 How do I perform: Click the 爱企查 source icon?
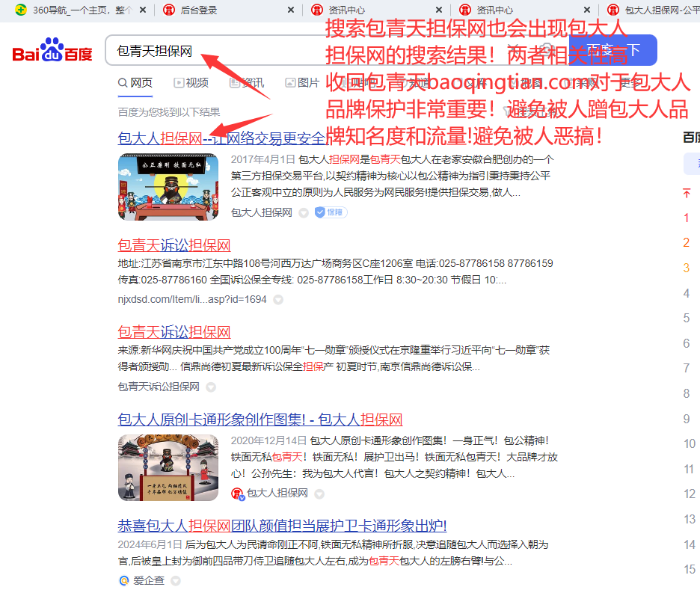point(124,580)
